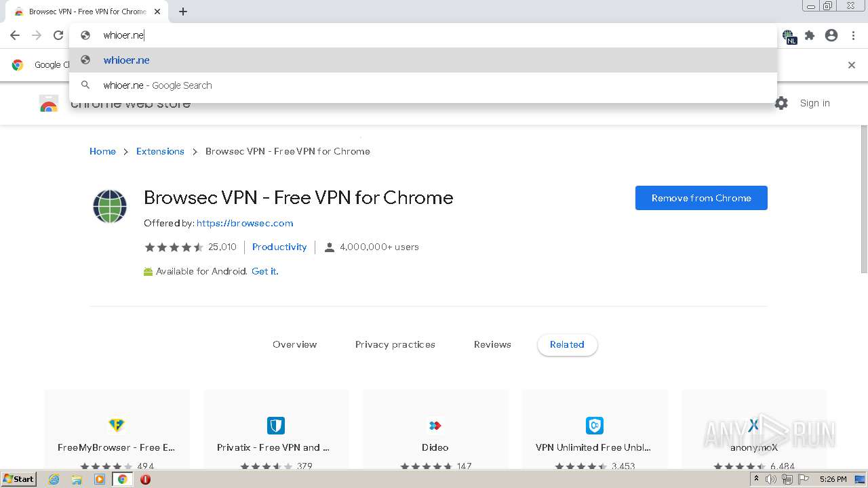The width and height of the screenshot is (868, 488).
Task: Launch Internet Explorer from the taskbar
Action: [54, 479]
